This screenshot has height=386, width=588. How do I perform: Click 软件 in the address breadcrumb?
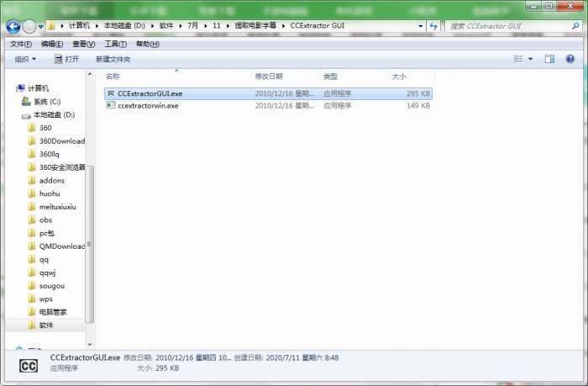coord(166,25)
